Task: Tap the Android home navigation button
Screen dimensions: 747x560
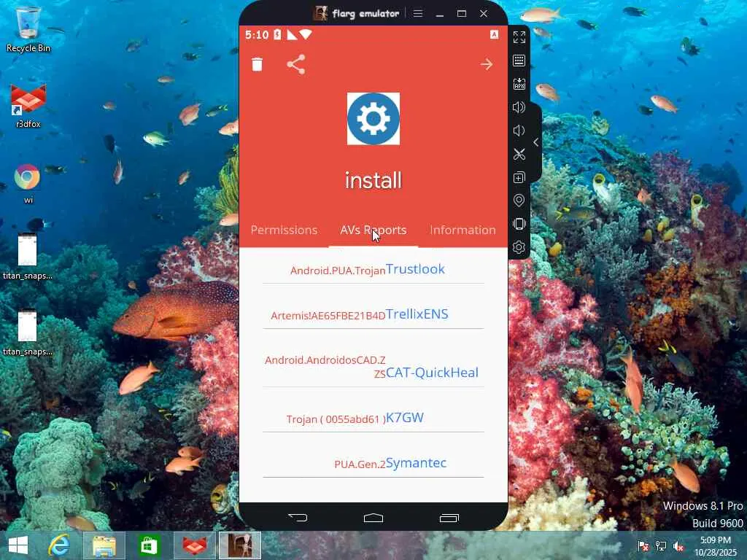Action: [373, 518]
